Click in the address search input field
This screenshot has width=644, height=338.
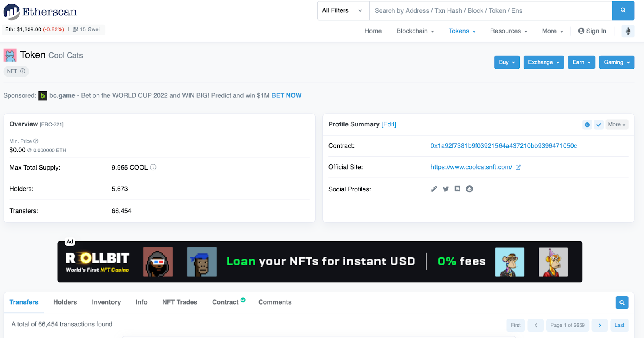[x=490, y=11]
